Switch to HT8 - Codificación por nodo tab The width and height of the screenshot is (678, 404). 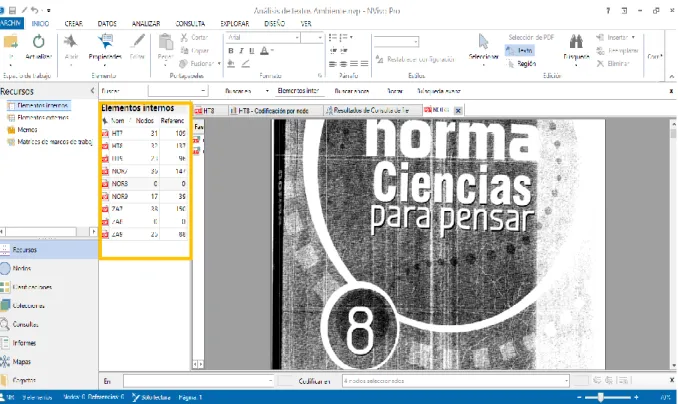(x=275, y=111)
